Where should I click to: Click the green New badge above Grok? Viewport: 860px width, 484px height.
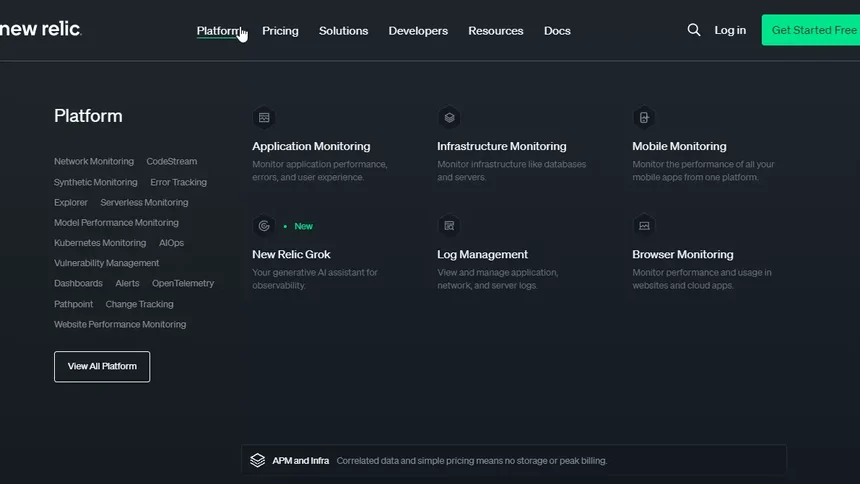pyautogui.click(x=303, y=226)
